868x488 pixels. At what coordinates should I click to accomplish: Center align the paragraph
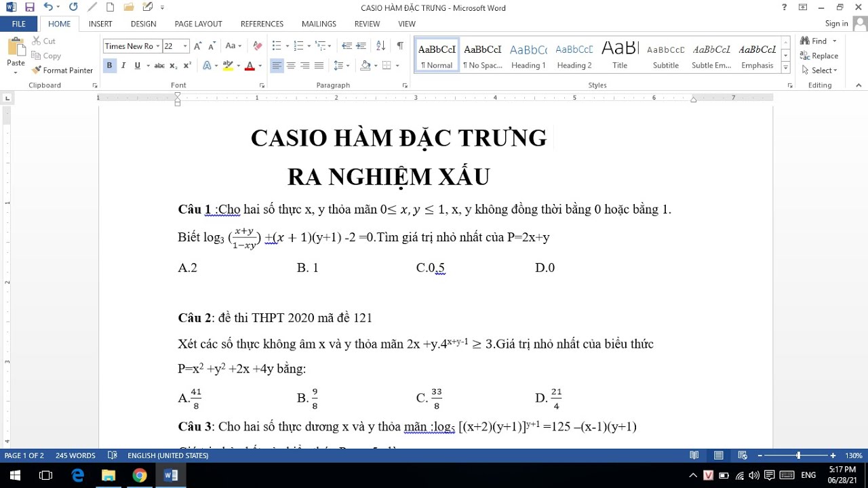(291, 66)
